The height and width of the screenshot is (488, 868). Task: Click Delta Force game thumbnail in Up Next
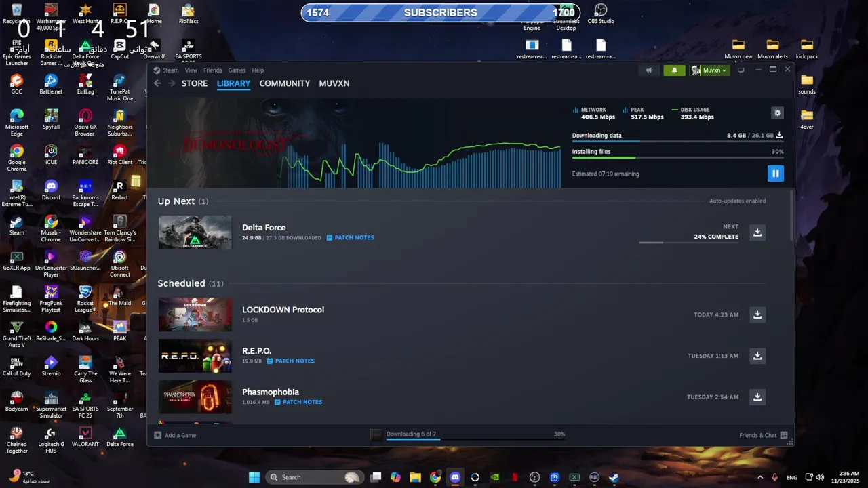(195, 232)
